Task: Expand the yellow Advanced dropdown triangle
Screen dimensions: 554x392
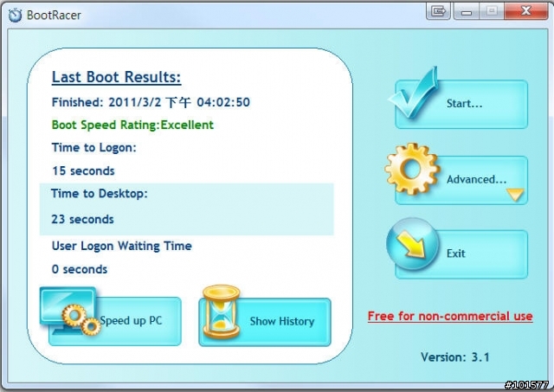Action: (515, 195)
